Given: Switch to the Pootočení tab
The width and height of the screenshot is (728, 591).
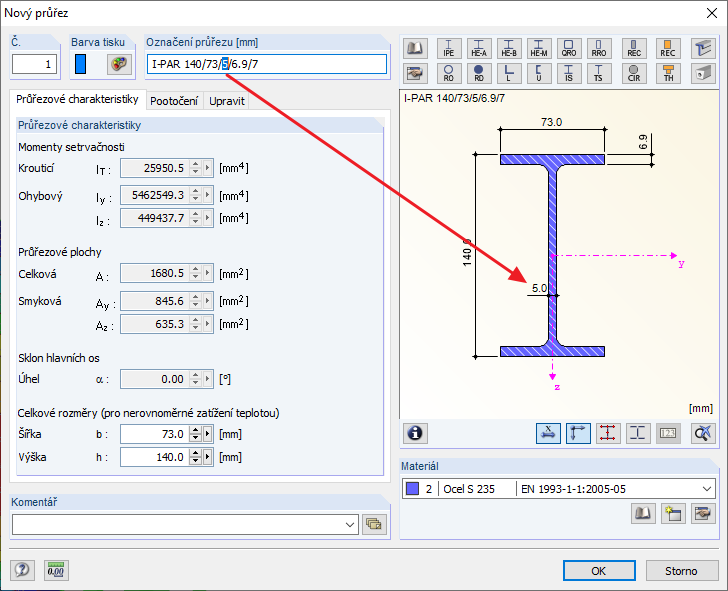Looking at the screenshot, I should tap(174, 101).
